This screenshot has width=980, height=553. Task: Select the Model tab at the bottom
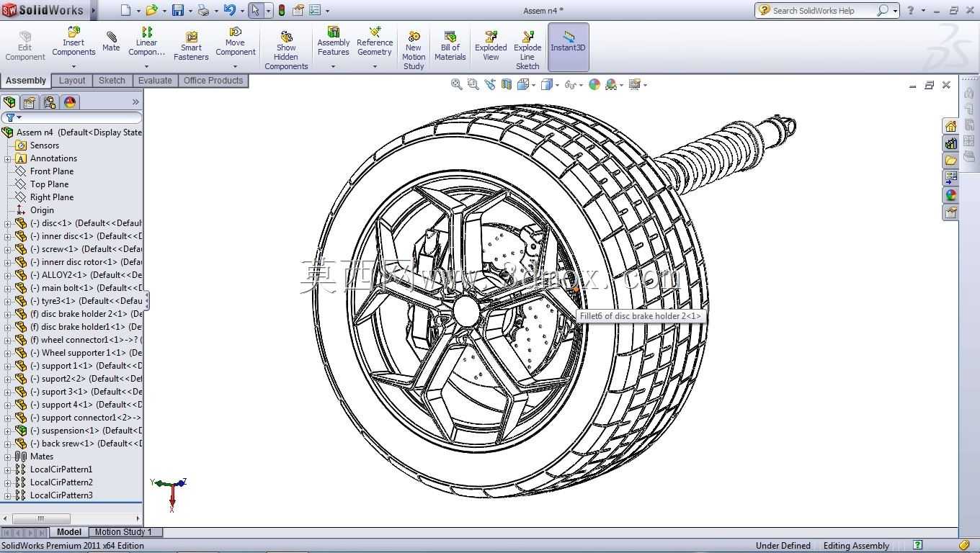point(69,532)
